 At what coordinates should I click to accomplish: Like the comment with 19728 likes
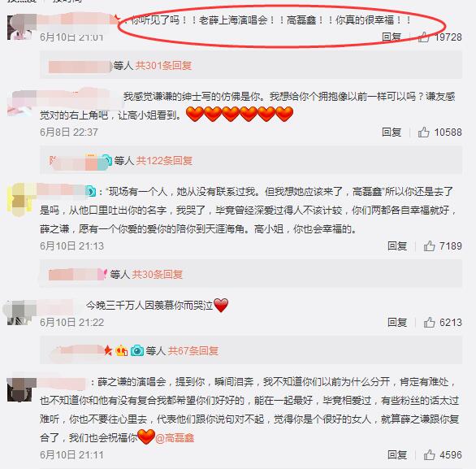pos(423,37)
